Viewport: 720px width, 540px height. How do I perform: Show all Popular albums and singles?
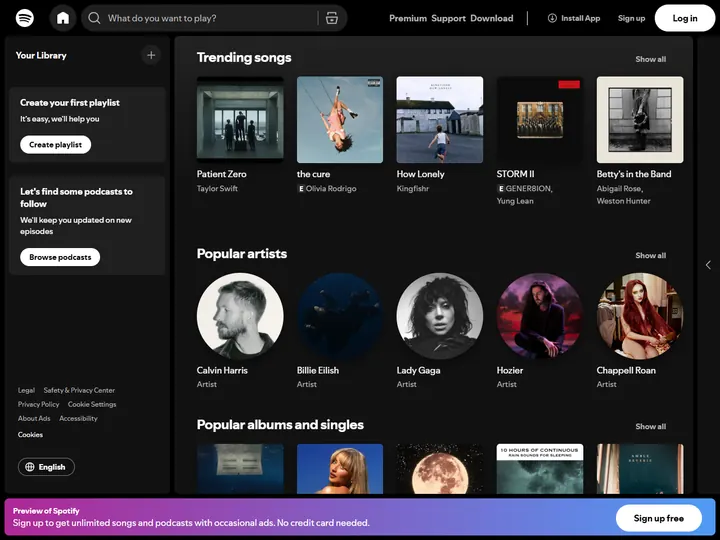[651, 427]
